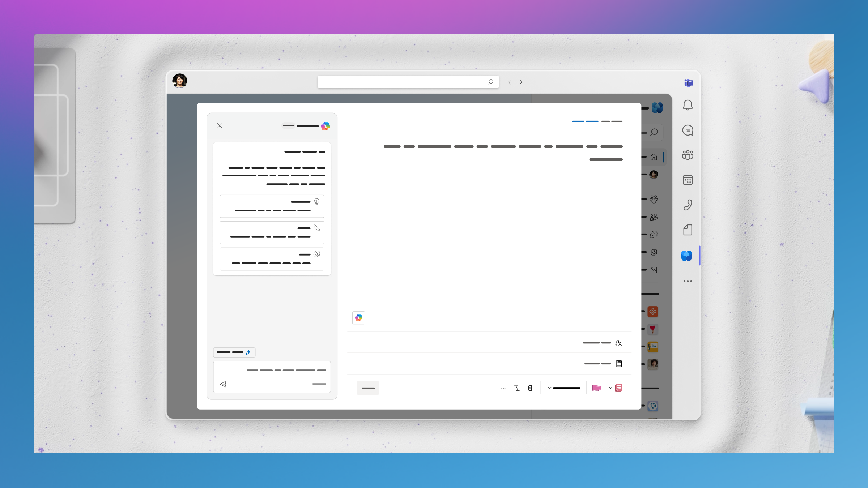The image size is (868, 488).
Task: Click the Copilot colorful icon in chat
Action: tap(358, 318)
